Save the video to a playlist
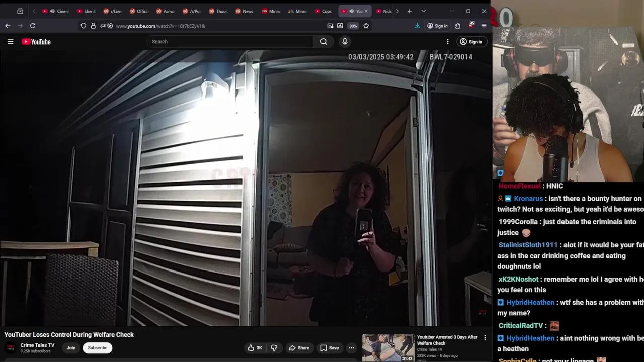The height and width of the screenshot is (362, 644). coord(330,348)
